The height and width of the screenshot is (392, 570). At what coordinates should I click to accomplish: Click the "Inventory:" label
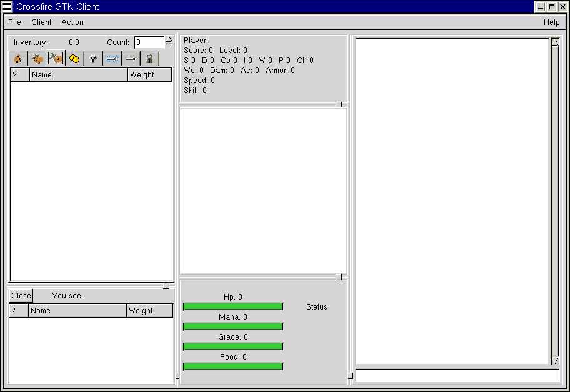[x=31, y=42]
